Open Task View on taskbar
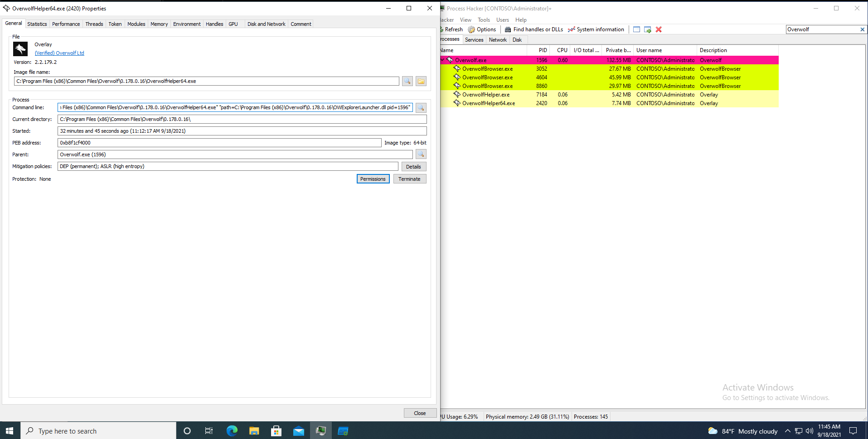This screenshot has width=868, height=439. click(x=209, y=431)
